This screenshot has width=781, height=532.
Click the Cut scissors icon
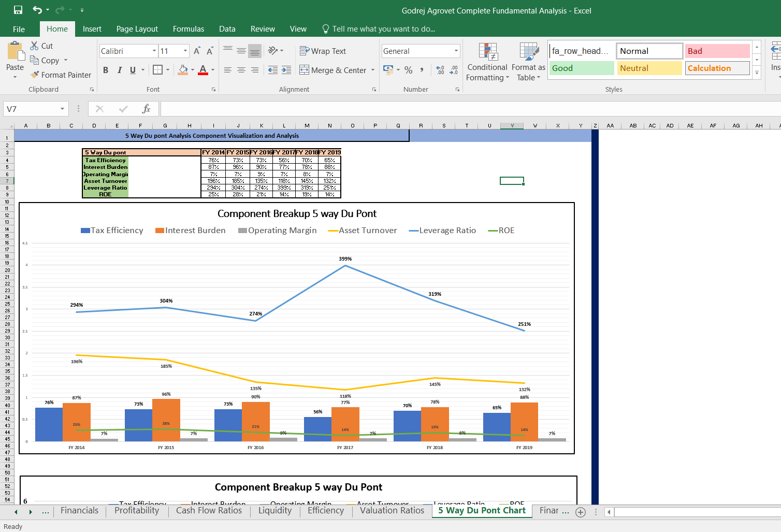(35, 46)
